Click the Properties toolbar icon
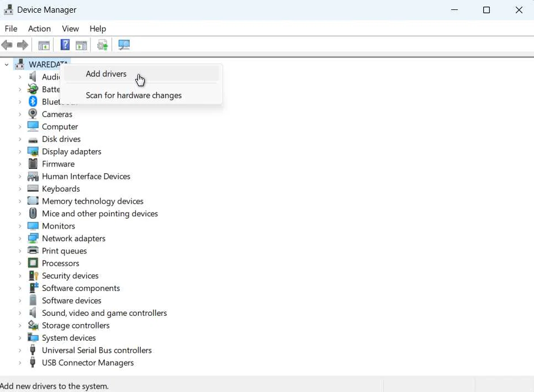Viewport: 534px width, 392px height. [x=81, y=45]
